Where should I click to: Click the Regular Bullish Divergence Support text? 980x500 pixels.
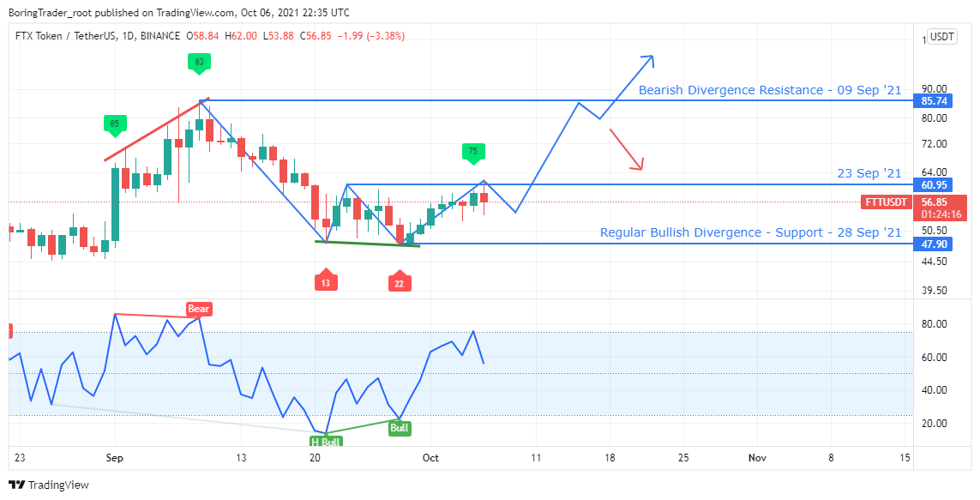point(750,232)
